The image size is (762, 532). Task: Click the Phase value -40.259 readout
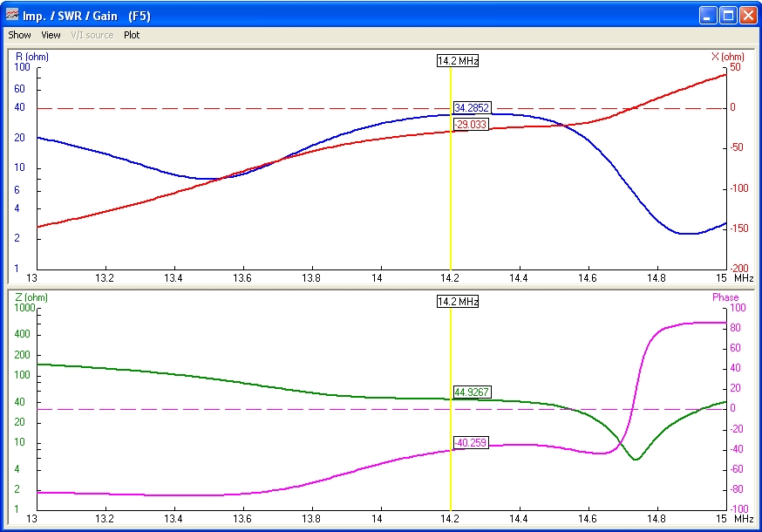471,442
